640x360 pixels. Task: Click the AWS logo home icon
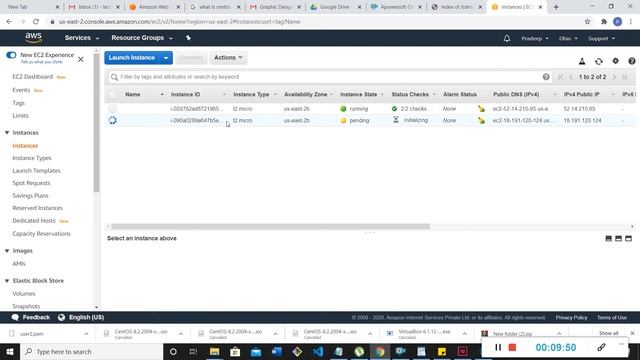pos(33,38)
